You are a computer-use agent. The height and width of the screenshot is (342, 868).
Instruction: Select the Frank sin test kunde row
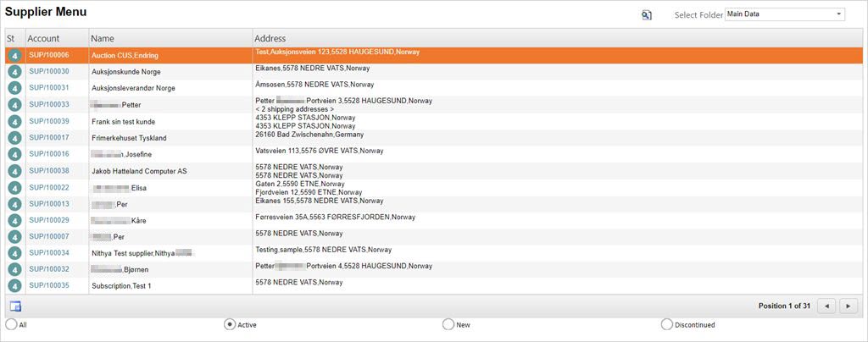tap(124, 121)
